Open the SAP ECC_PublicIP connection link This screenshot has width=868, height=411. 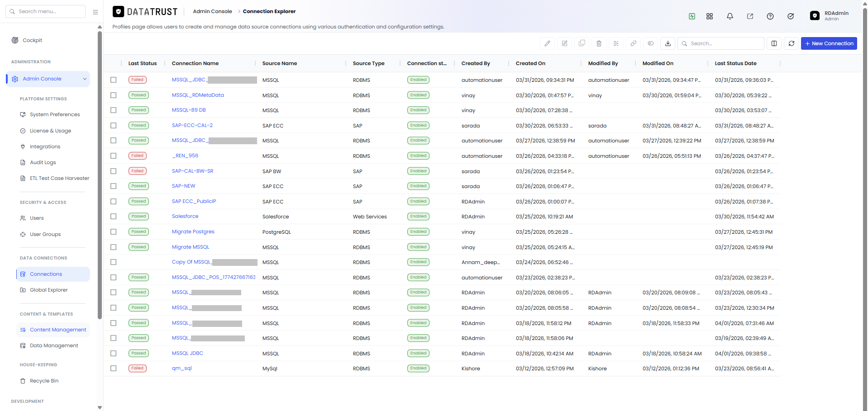coord(194,201)
